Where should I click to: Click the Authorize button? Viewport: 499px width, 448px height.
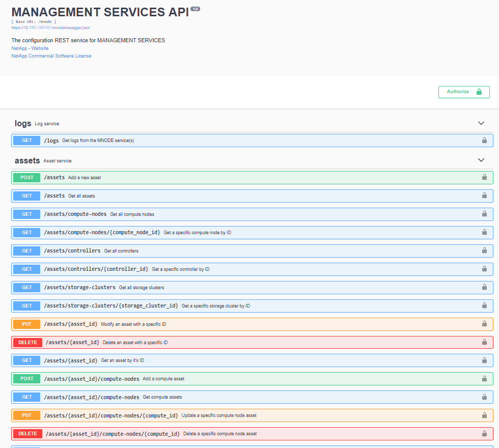click(463, 92)
